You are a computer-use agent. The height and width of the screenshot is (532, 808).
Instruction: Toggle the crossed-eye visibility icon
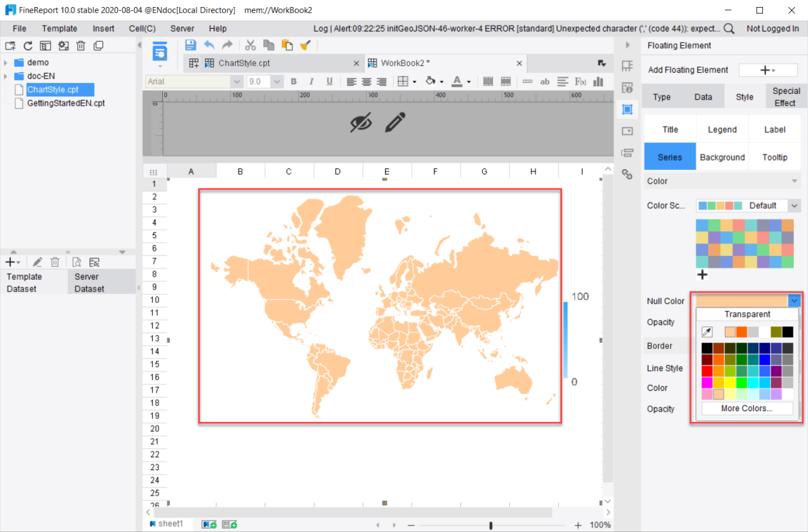(x=361, y=122)
